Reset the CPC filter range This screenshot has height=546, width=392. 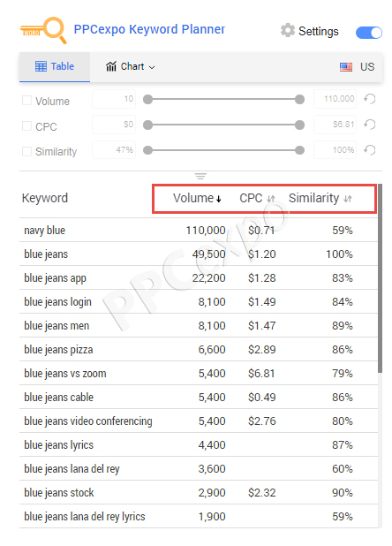370,125
